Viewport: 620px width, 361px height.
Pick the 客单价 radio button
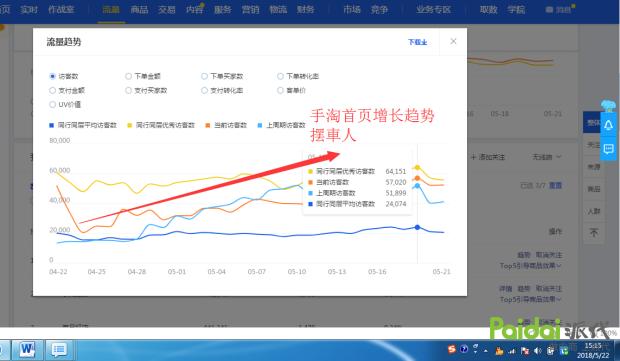click(x=280, y=91)
